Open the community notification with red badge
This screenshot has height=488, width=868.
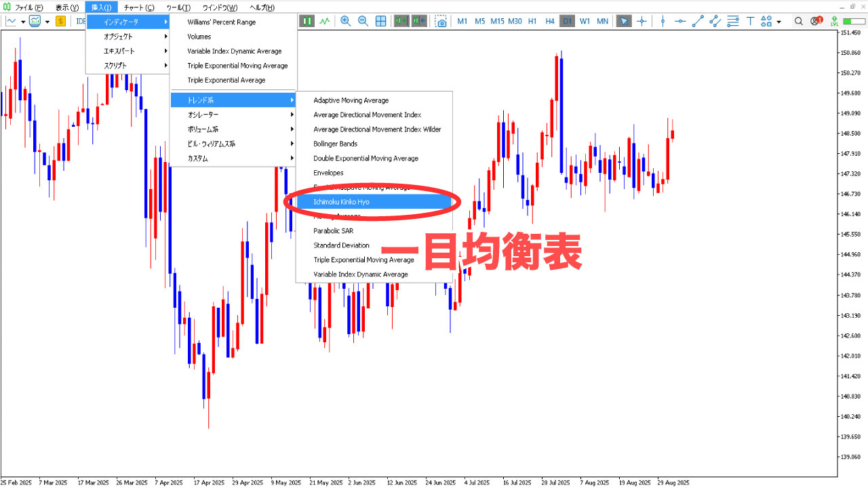click(815, 21)
